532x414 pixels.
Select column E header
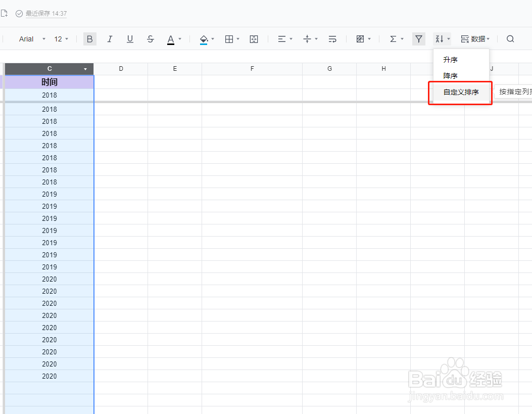[x=175, y=69]
